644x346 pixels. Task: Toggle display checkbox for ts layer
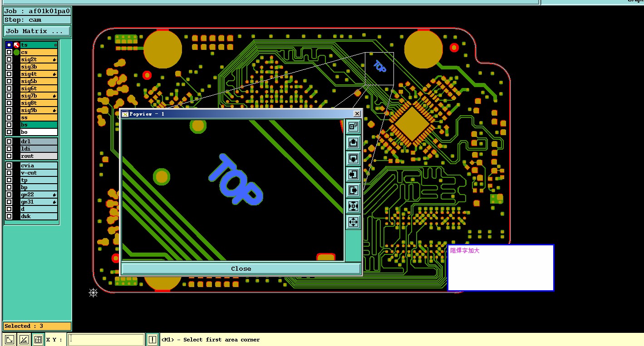click(9, 45)
